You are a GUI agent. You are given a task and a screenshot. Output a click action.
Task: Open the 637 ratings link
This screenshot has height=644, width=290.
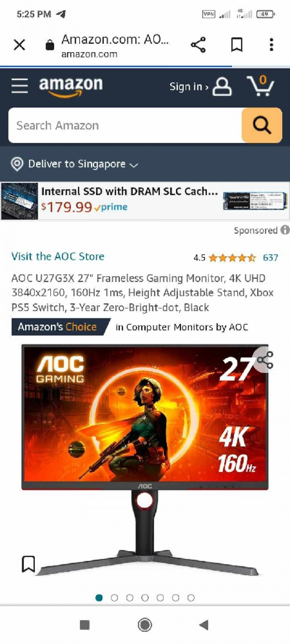[270, 258]
